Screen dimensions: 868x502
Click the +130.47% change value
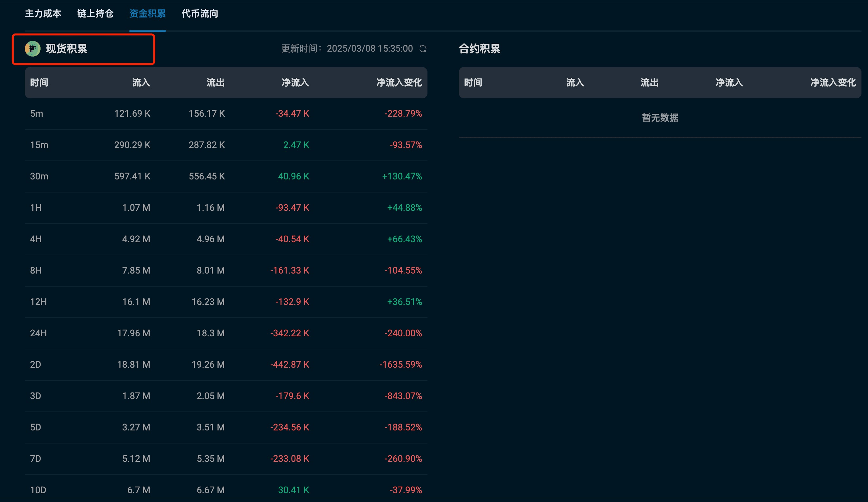pos(402,176)
